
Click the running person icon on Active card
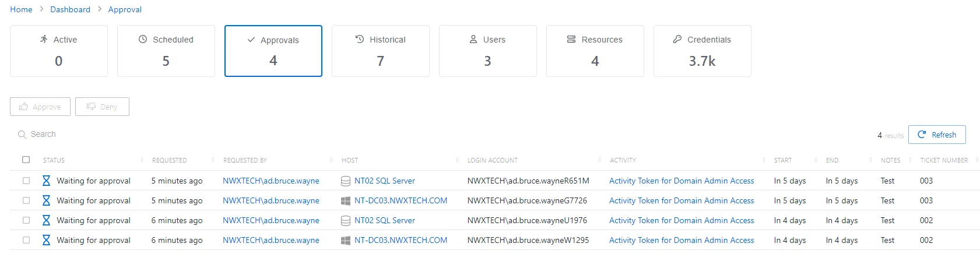(44, 39)
